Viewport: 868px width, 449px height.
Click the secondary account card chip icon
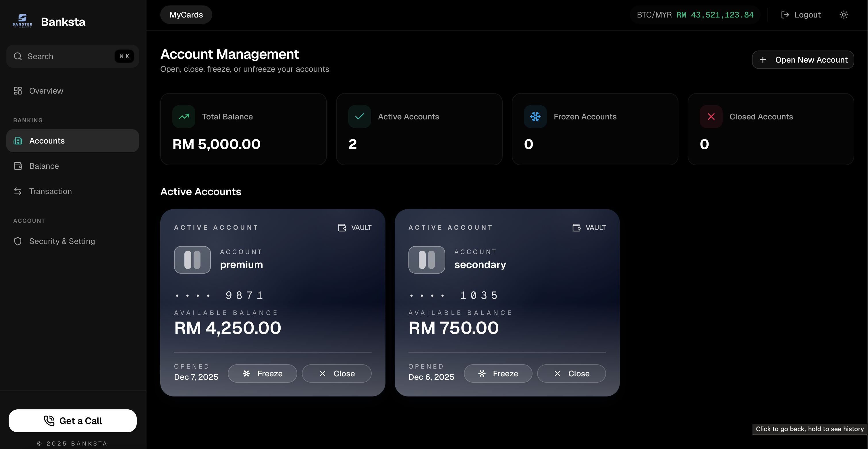tap(427, 260)
